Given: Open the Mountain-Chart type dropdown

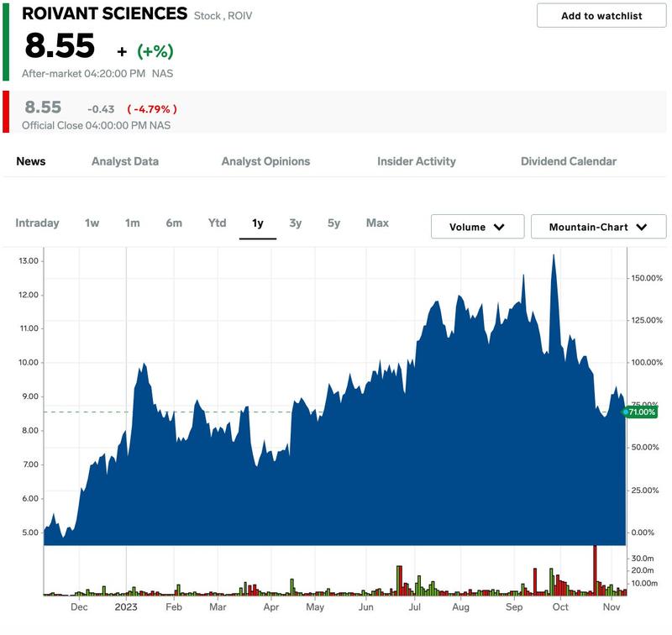Looking at the screenshot, I should point(598,227).
